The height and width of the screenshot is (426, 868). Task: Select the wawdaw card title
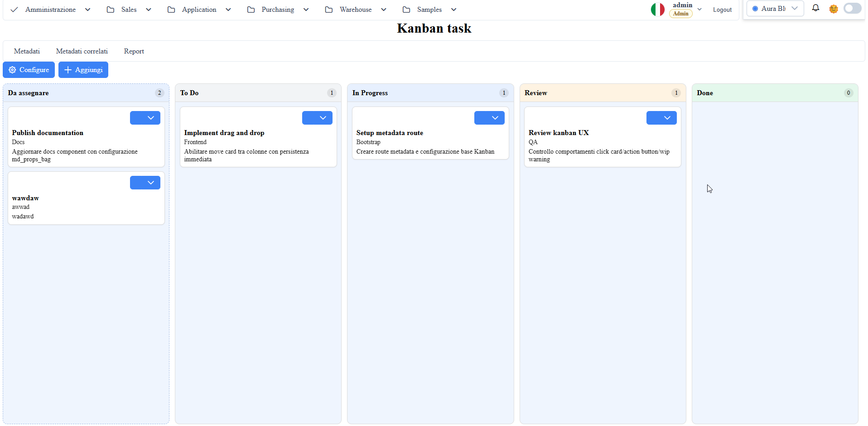pyautogui.click(x=25, y=198)
